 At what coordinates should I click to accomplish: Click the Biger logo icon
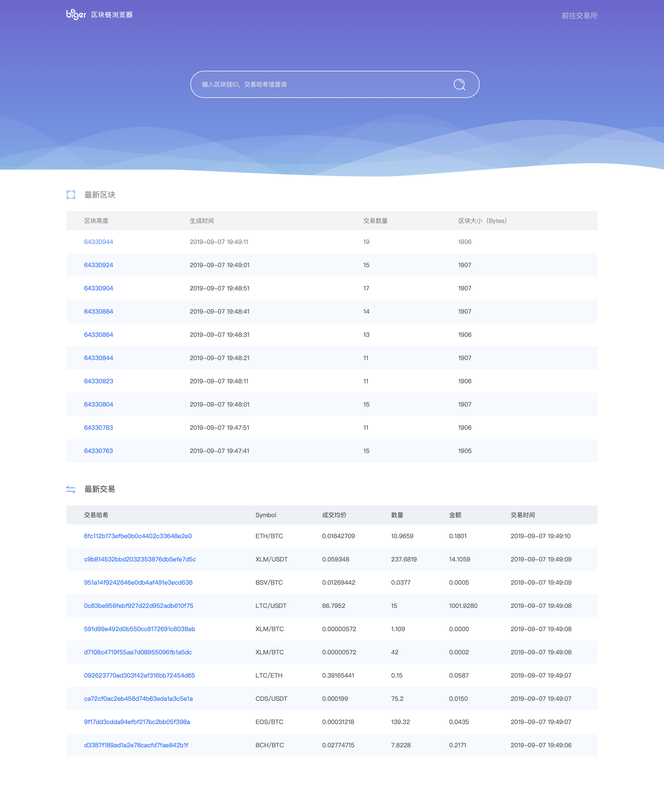(x=76, y=15)
